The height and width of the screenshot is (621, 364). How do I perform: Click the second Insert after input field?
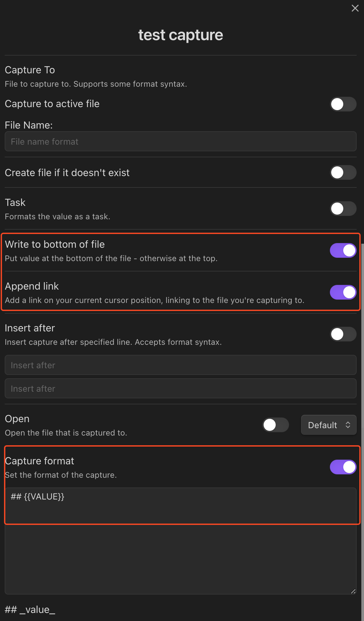tap(181, 388)
